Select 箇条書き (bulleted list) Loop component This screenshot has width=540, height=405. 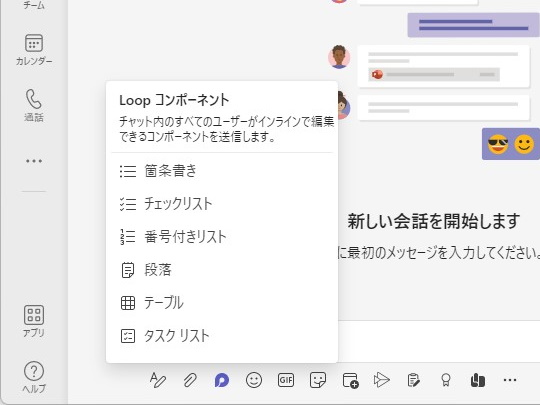pyautogui.click(x=222, y=171)
